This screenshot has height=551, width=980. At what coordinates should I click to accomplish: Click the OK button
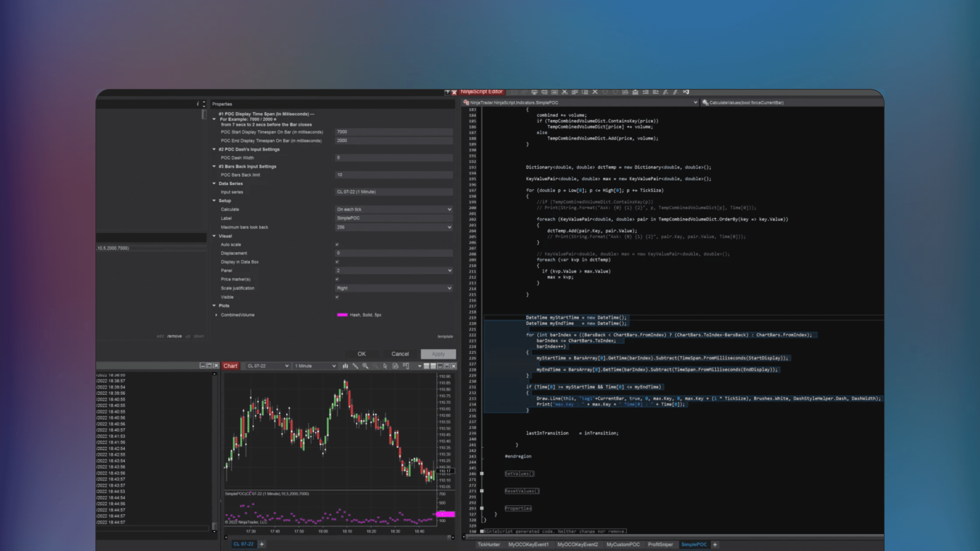pyautogui.click(x=361, y=354)
